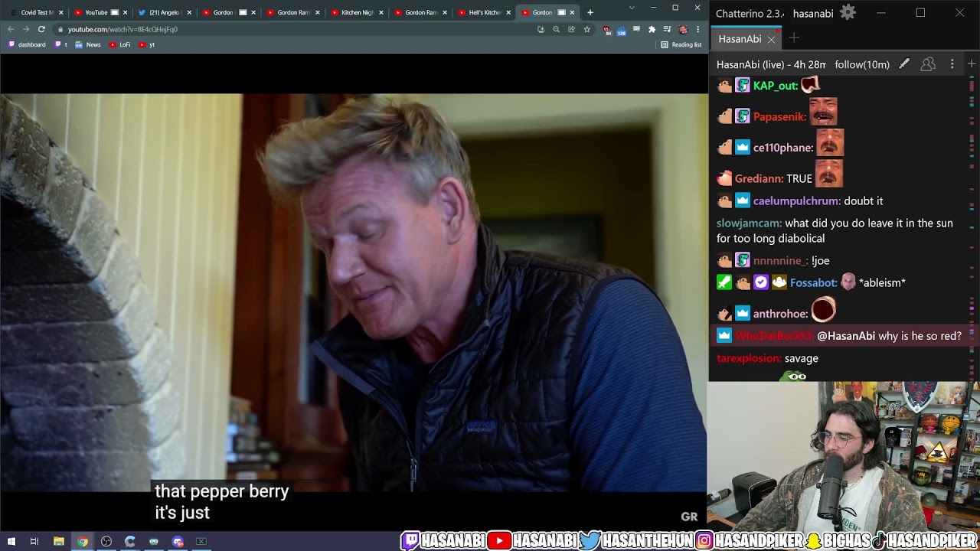Click Chrome icon on taskbar

coord(82,542)
